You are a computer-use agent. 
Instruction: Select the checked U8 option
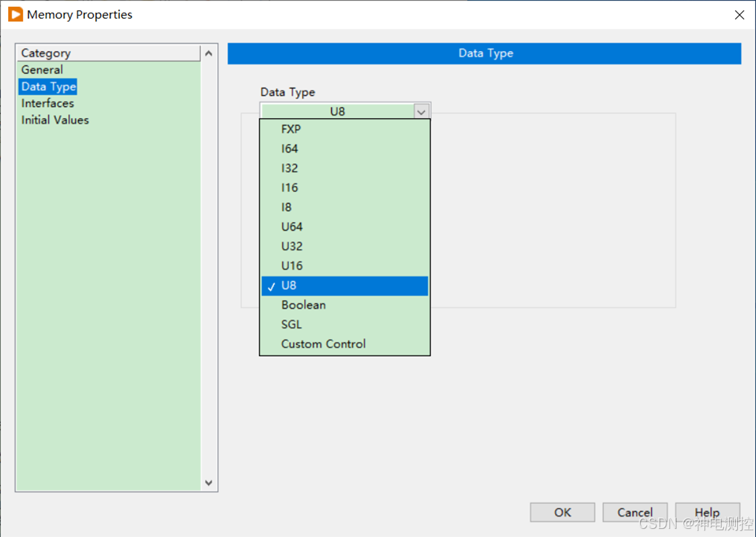(345, 286)
